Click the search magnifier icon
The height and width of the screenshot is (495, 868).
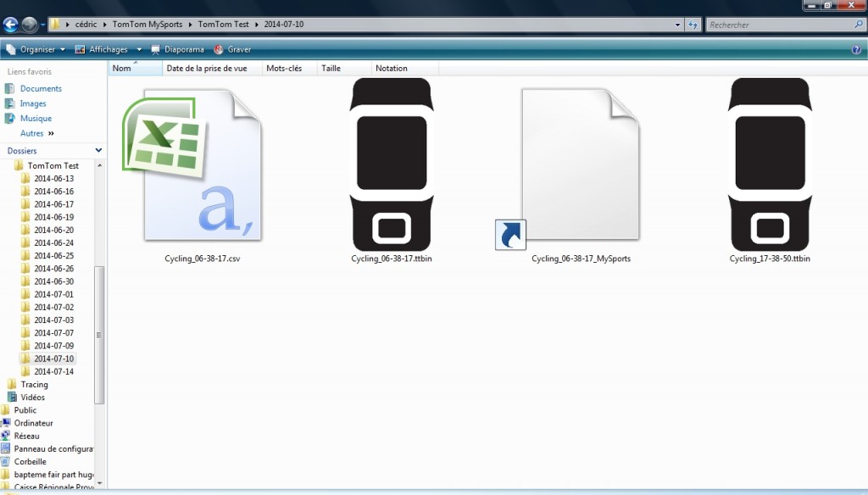coord(859,25)
